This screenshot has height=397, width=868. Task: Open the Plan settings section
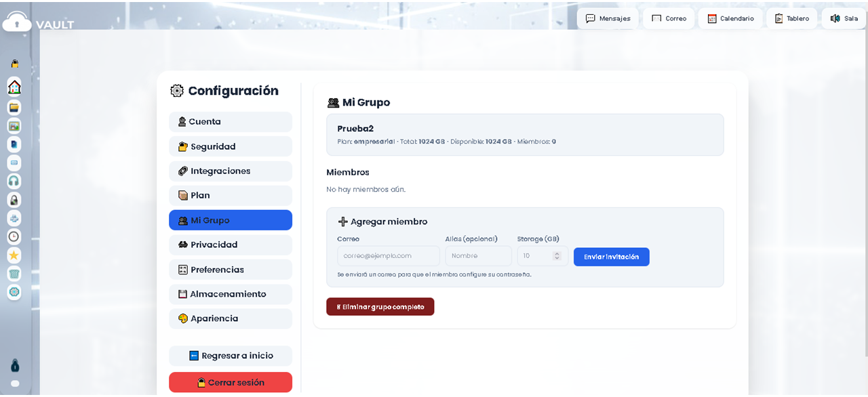point(231,195)
